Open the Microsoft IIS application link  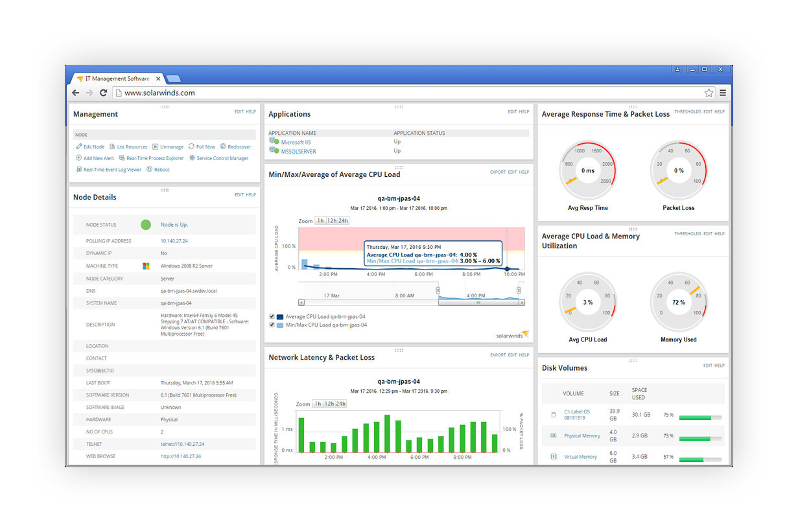(296, 142)
